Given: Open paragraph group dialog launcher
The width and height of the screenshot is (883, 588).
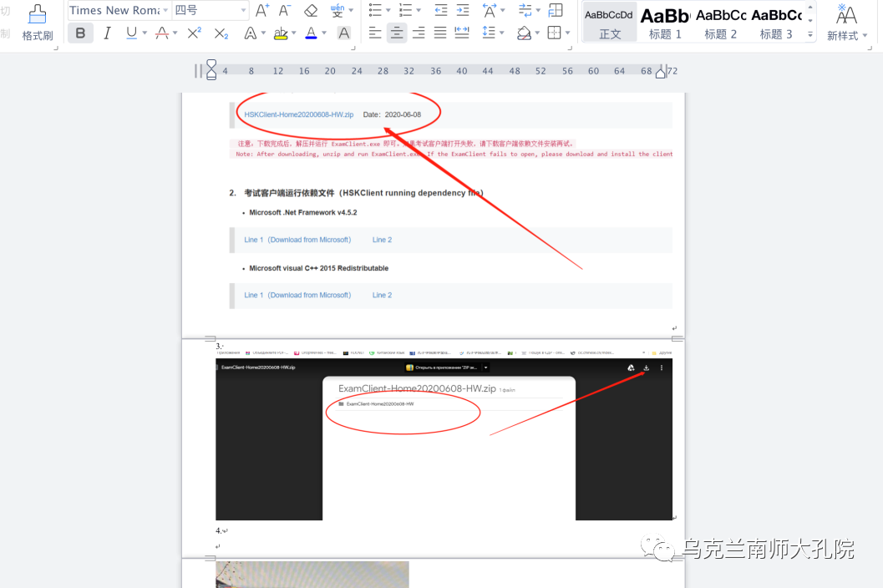Looking at the screenshot, I should click(x=570, y=48).
